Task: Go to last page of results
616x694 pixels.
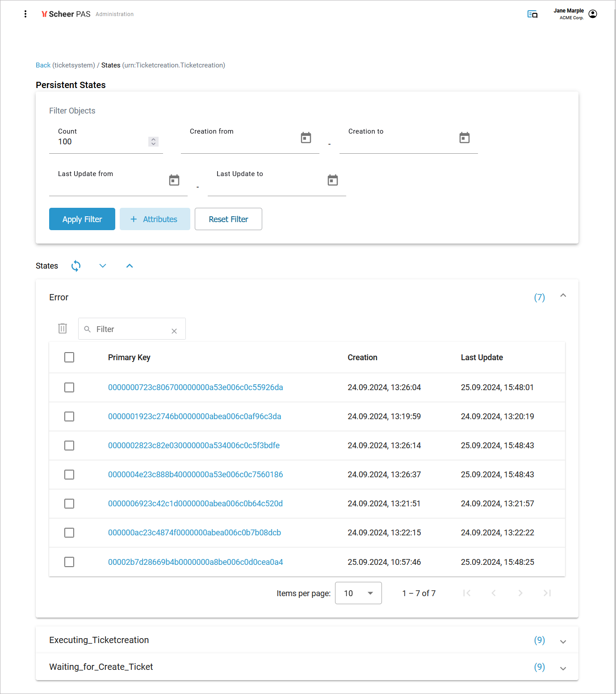Action: point(547,593)
